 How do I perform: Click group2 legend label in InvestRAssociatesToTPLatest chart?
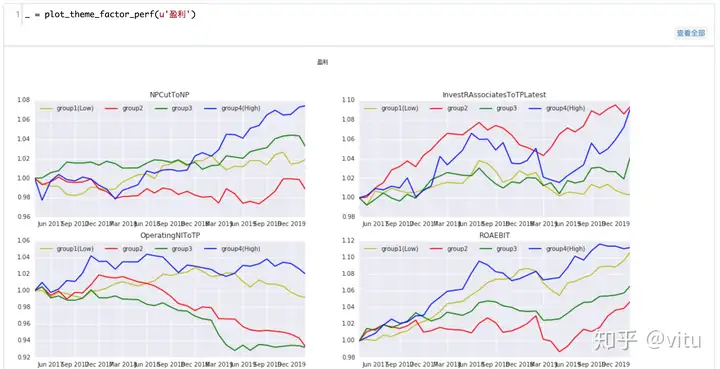pyautogui.click(x=456, y=108)
